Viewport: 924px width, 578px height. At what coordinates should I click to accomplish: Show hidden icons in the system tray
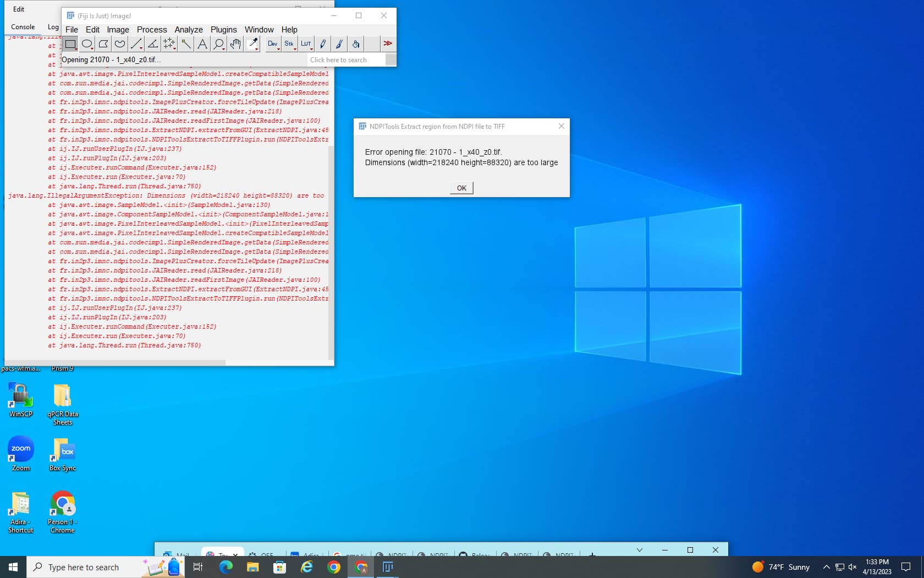(826, 567)
